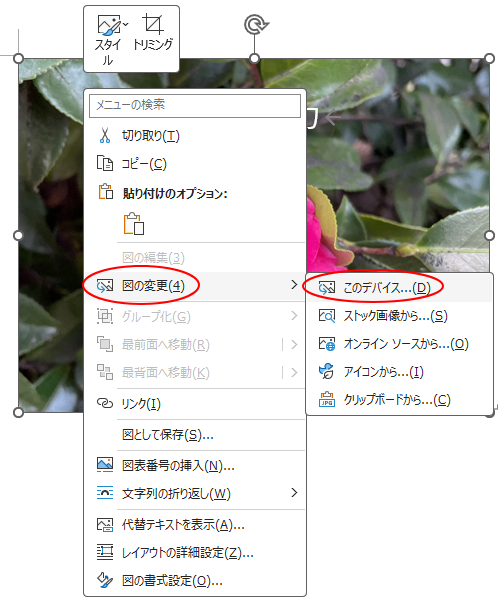
Task: Click the icon graphic beside アイコンから
Action: [327, 371]
